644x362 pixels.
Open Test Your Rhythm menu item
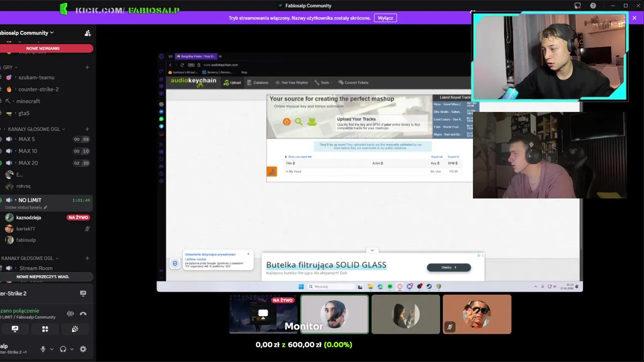tap(291, 82)
